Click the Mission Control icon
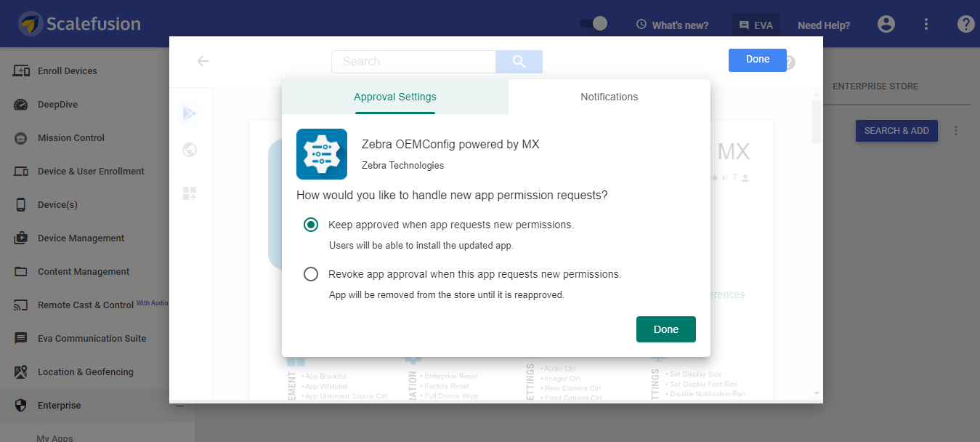This screenshot has height=442, width=980. (22, 138)
